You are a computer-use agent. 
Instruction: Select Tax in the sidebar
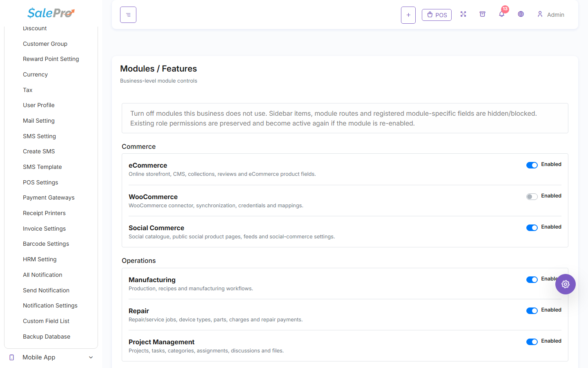pyautogui.click(x=28, y=90)
